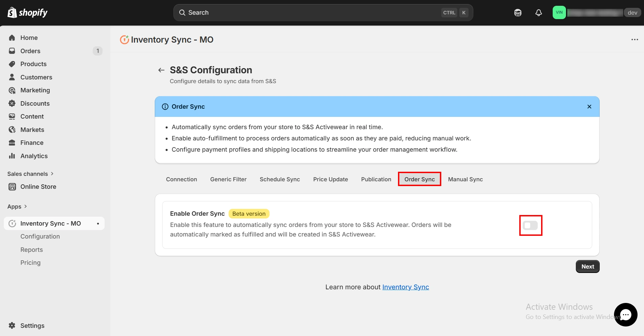Open the Settings gear

11,325
